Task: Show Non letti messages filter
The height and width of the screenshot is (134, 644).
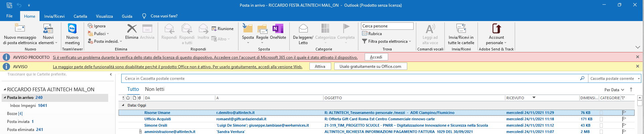Action: tap(155, 89)
